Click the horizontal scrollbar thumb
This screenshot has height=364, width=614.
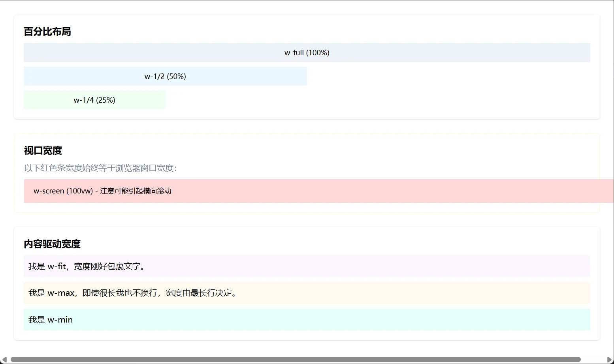[x=296, y=360]
